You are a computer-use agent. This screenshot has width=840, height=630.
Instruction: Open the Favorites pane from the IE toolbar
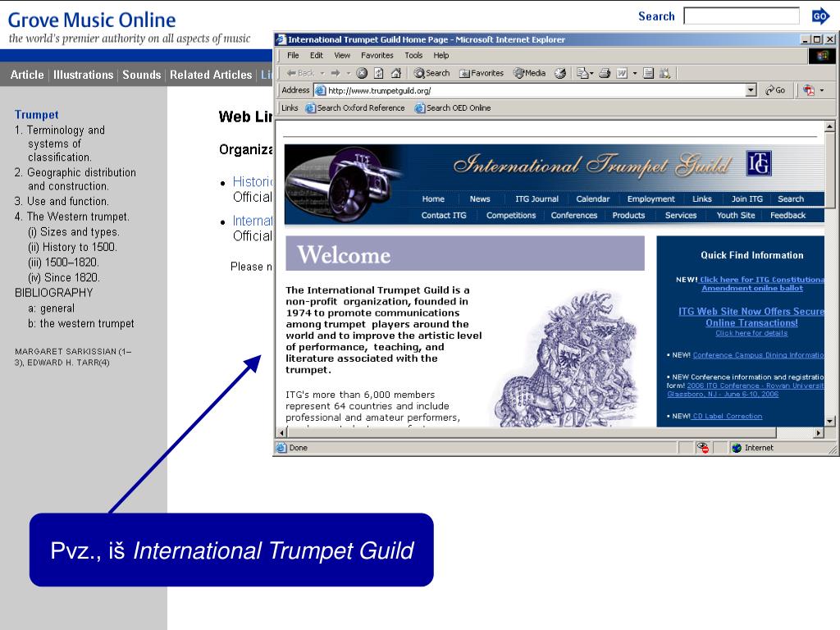tap(482, 73)
